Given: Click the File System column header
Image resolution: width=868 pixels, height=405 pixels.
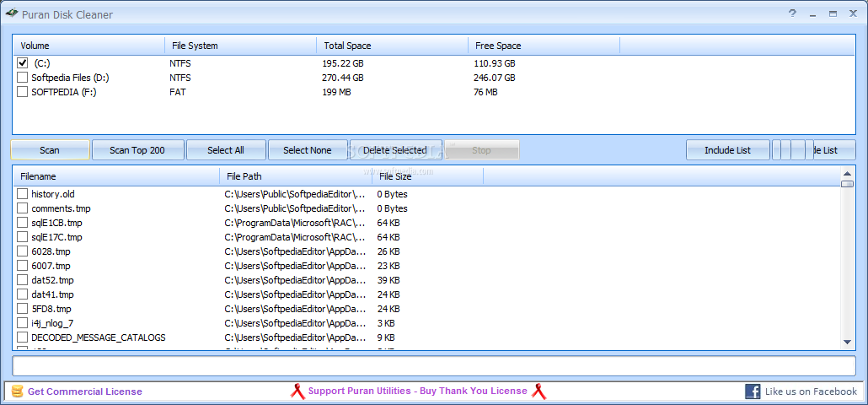Looking at the screenshot, I should (240, 46).
